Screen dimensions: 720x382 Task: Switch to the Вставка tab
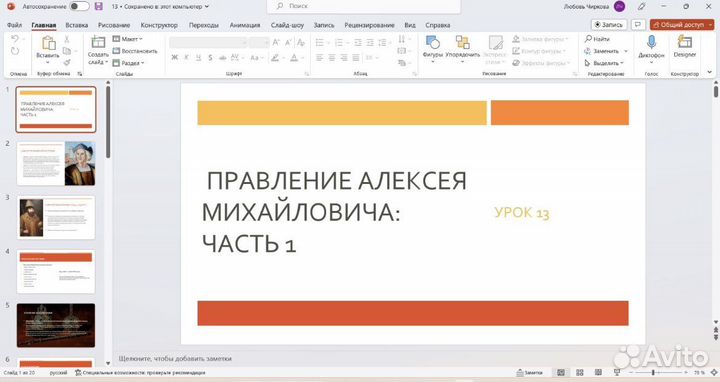point(77,25)
